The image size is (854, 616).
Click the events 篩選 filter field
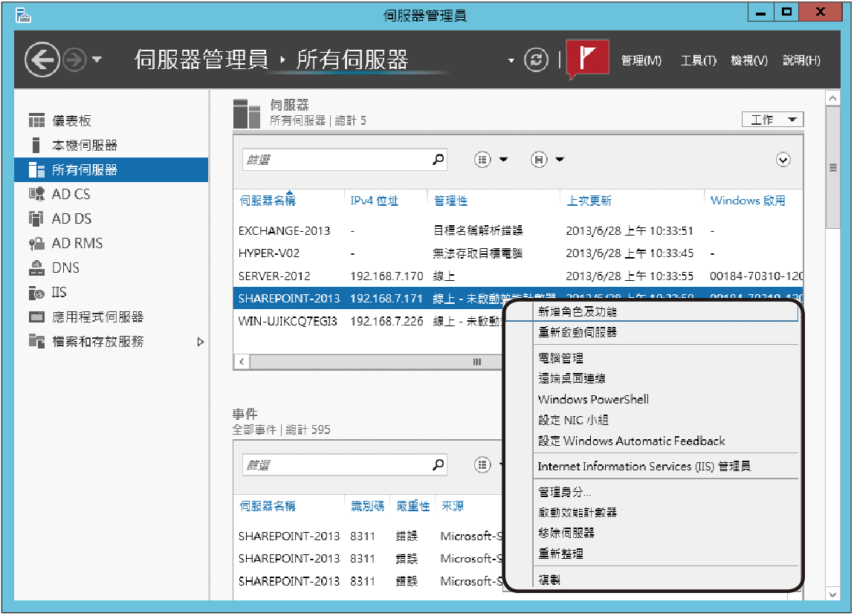[x=344, y=465]
